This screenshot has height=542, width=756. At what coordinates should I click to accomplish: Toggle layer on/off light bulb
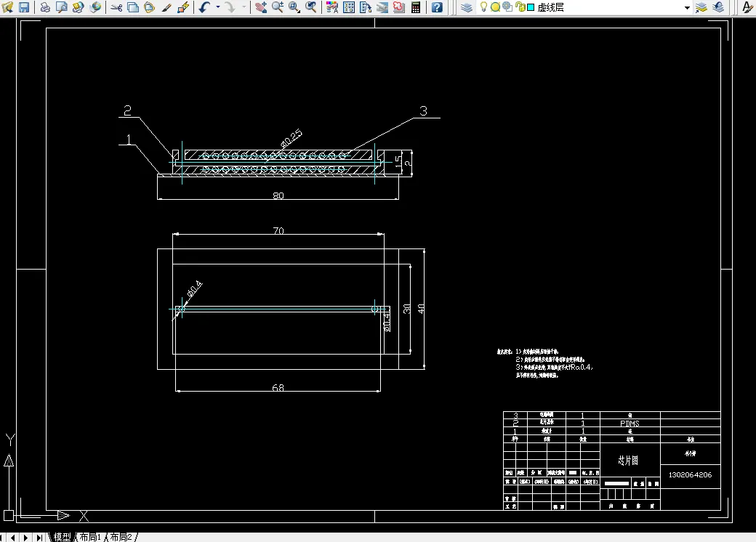pos(483,7)
